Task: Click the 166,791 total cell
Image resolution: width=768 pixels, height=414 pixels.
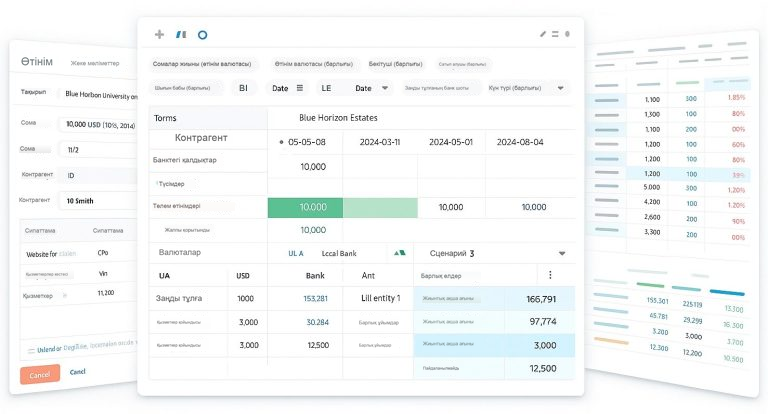Action: tap(541, 299)
